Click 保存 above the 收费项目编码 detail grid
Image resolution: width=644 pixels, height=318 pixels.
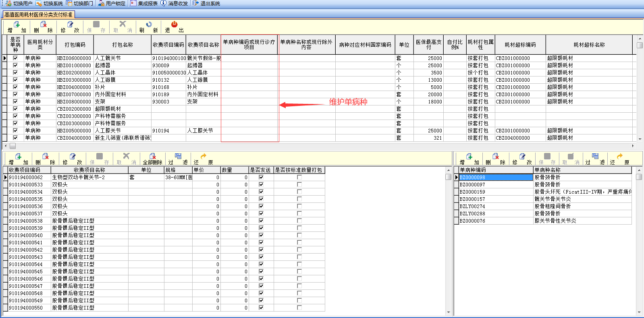(x=99, y=159)
